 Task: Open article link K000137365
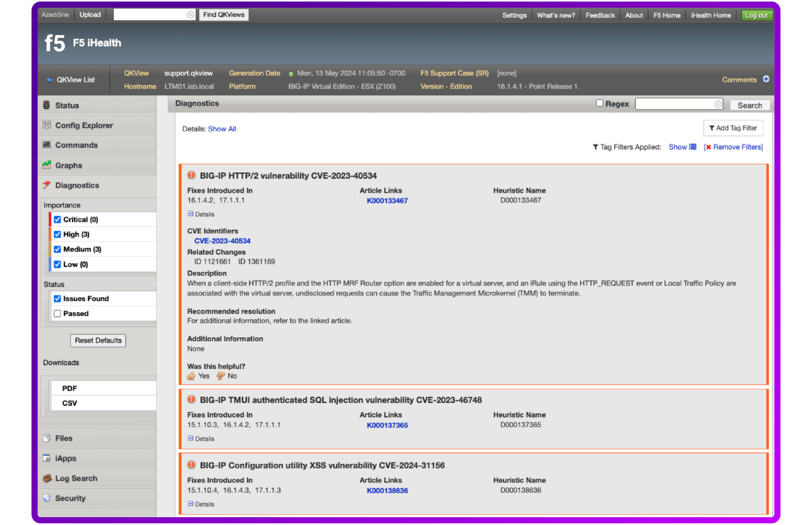tap(387, 425)
